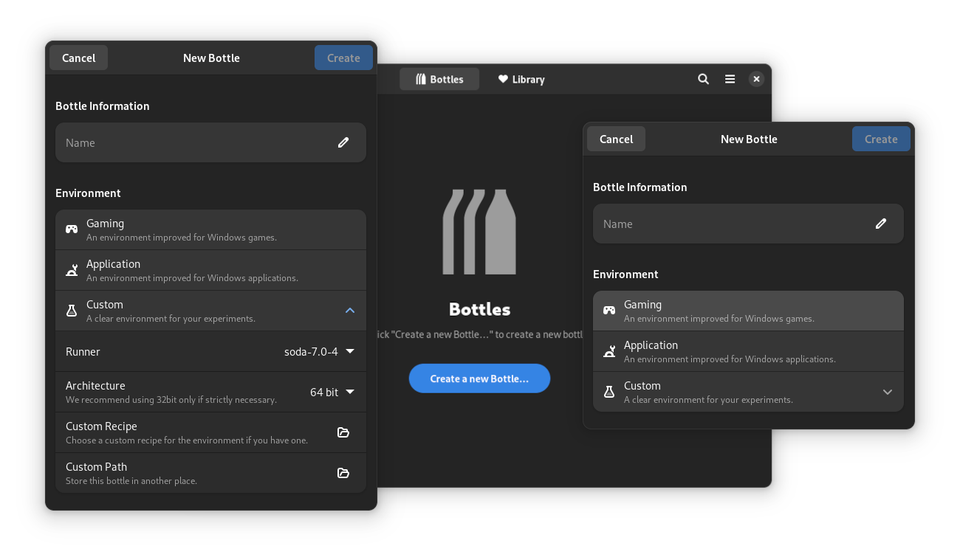Click the search magnifier icon
This screenshot has width=960, height=560.
[703, 79]
